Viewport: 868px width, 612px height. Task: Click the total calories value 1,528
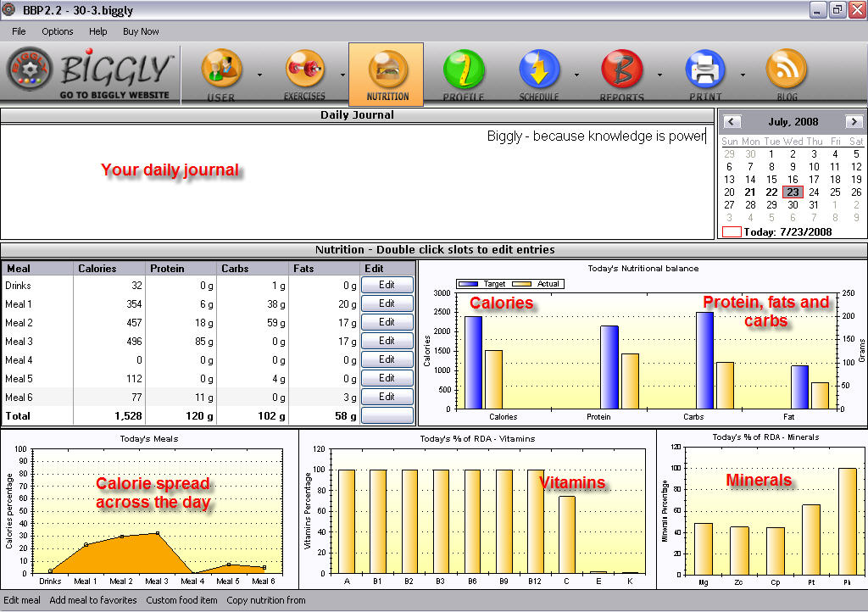pos(129,415)
